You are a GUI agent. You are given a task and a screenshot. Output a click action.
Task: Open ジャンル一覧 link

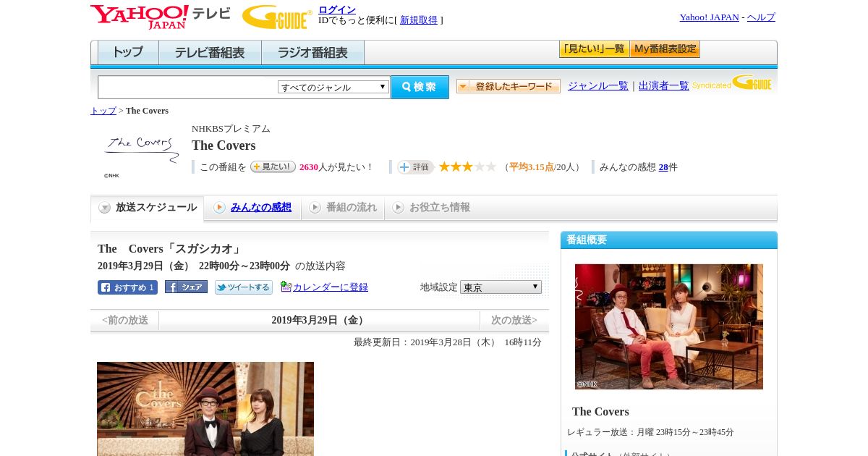coord(597,86)
